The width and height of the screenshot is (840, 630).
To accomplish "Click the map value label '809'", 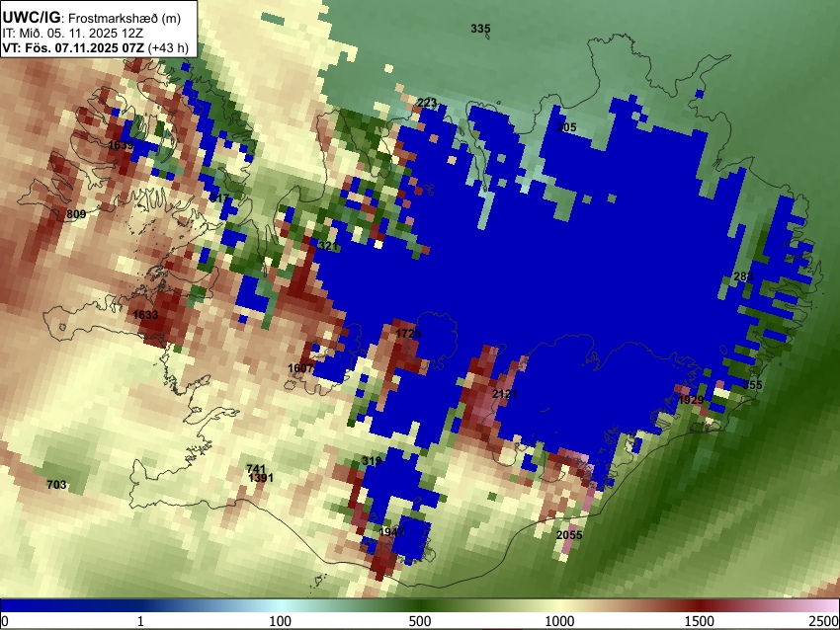I will click(x=76, y=214).
